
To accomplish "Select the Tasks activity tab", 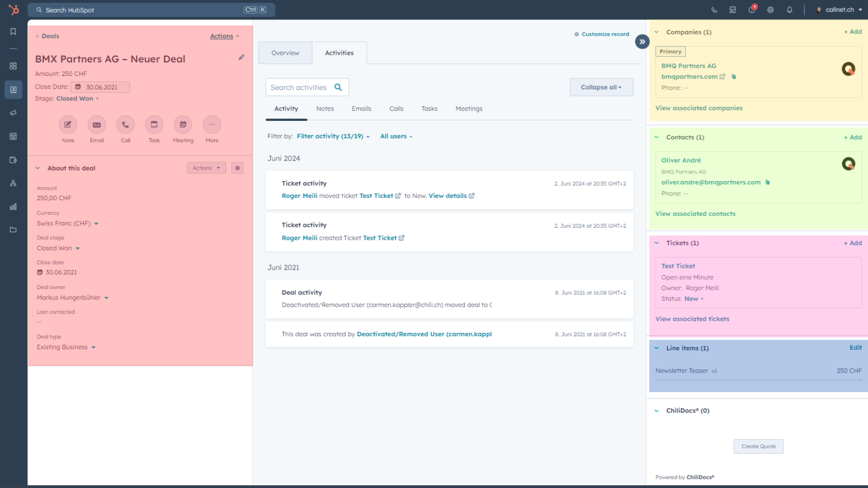I will pyautogui.click(x=429, y=109).
